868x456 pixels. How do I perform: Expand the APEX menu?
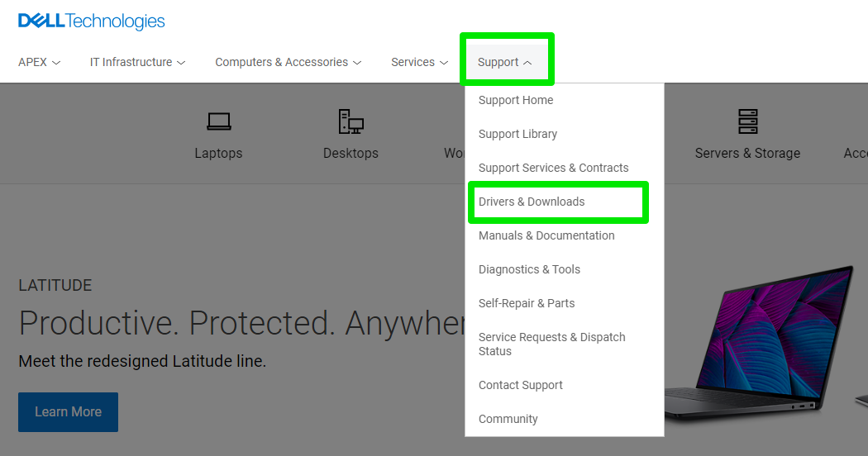click(40, 62)
